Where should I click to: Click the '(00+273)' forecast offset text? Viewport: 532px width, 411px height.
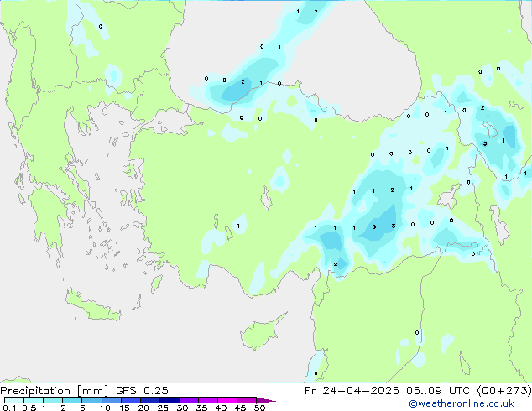click(x=504, y=390)
